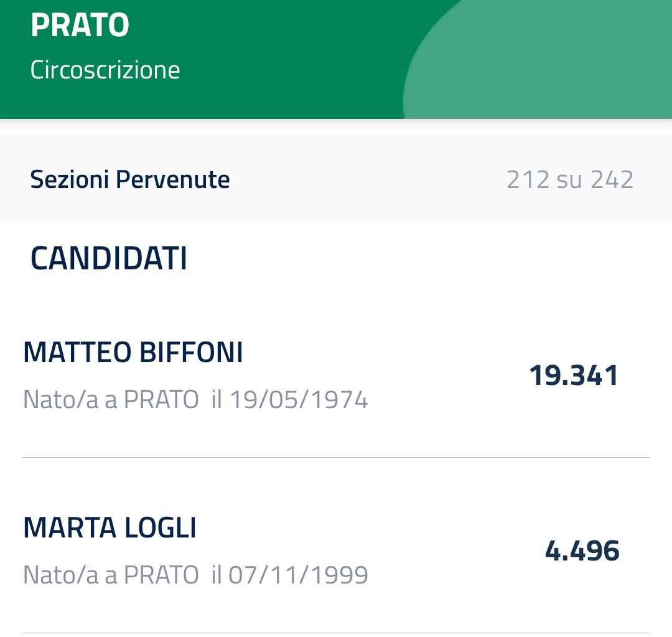Viewport: 672px width, 637px height.
Task: Tap the Circoscrizione subtitle
Action: [105, 70]
